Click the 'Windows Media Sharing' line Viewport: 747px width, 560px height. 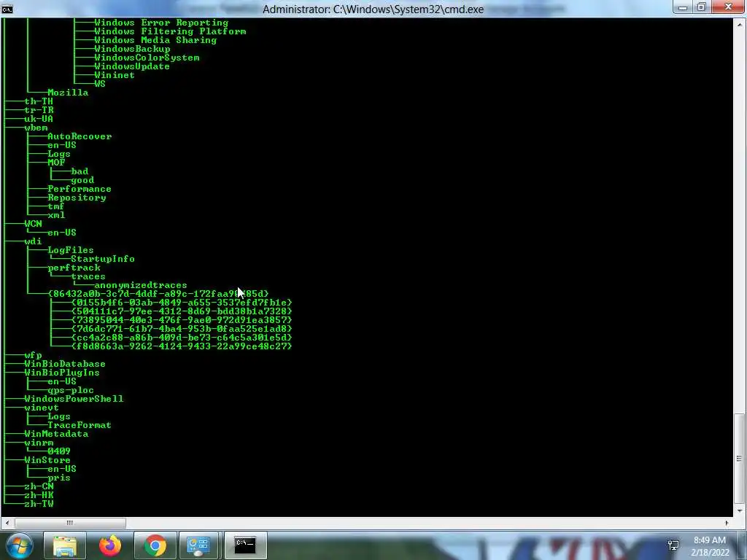click(x=155, y=40)
